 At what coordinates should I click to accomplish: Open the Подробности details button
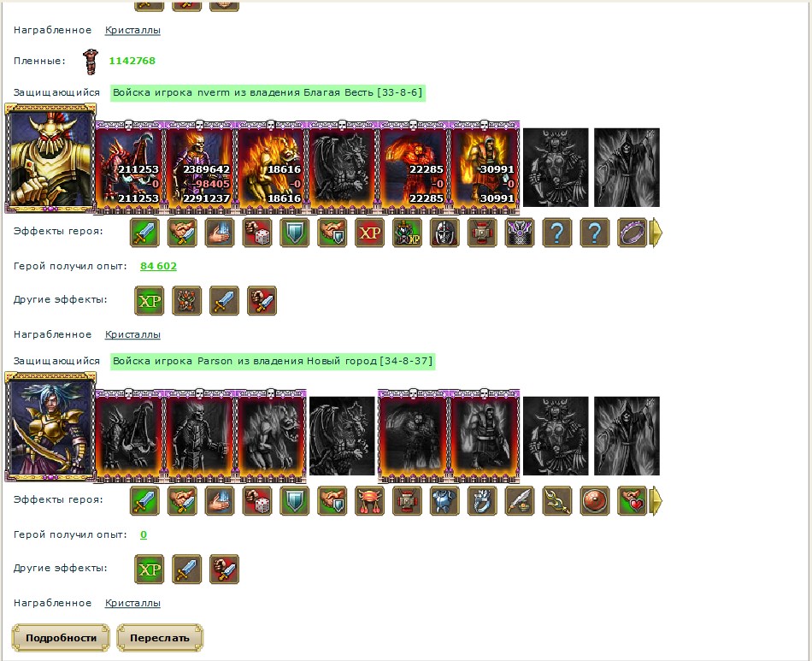tap(61, 638)
